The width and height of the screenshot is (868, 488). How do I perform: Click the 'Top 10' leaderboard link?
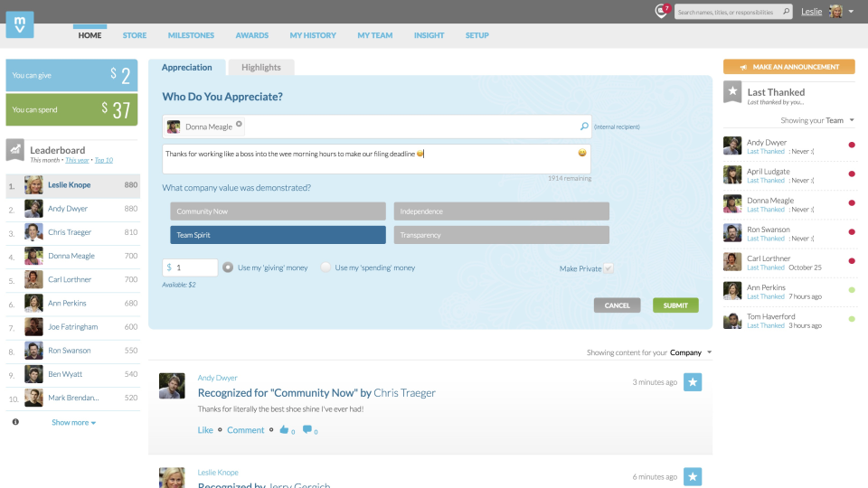[x=103, y=161]
